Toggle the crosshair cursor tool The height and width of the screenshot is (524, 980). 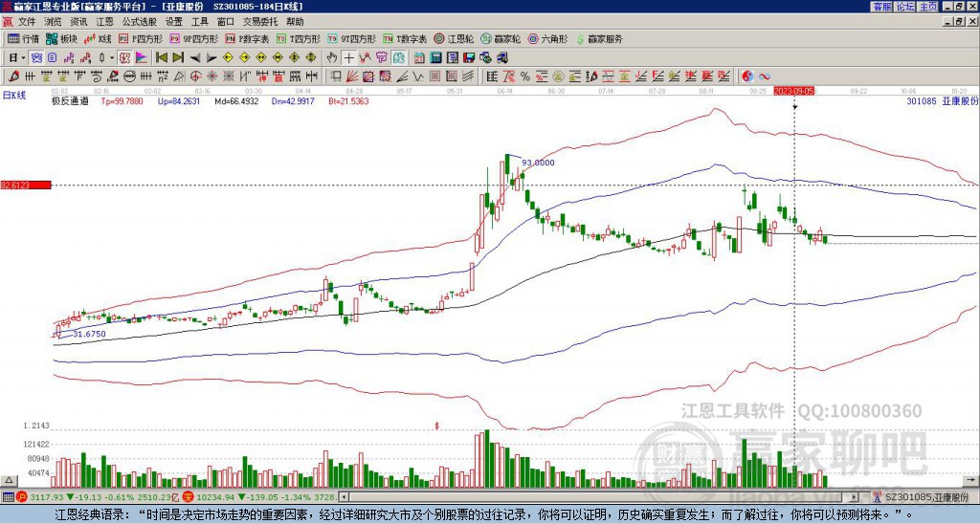point(348,58)
